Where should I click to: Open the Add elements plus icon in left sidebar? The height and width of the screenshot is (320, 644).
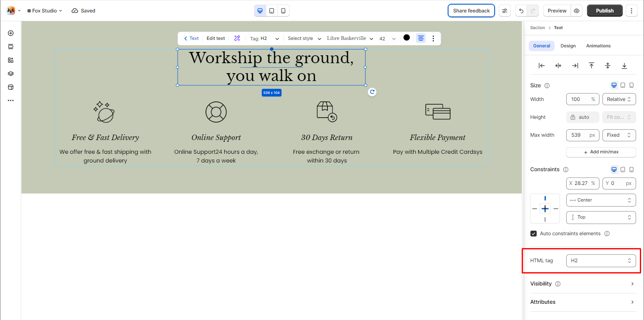point(11,33)
